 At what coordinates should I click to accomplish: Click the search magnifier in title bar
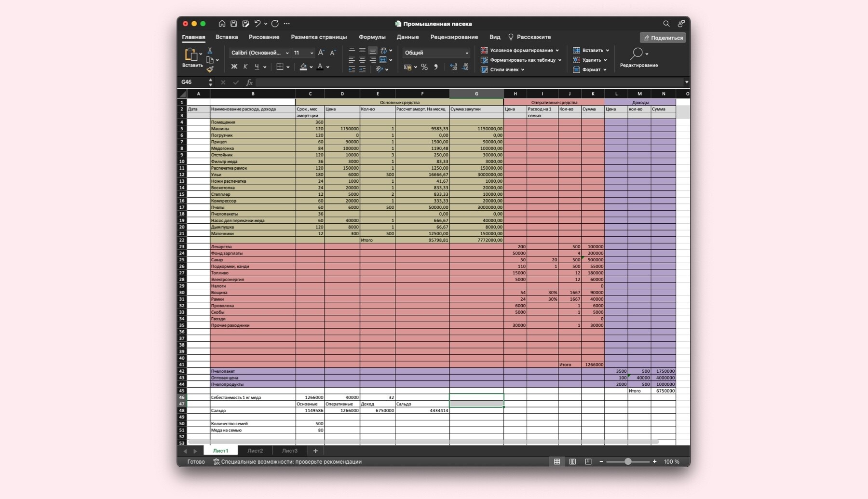[x=666, y=24]
